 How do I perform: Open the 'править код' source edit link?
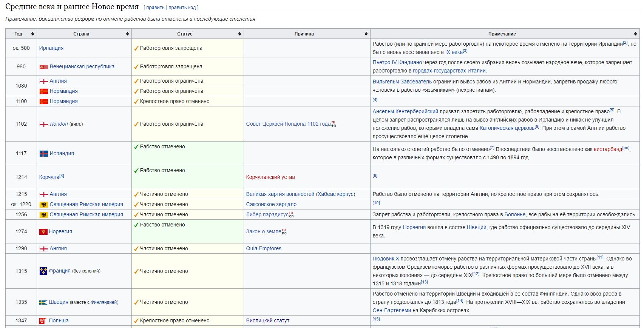[x=182, y=8]
